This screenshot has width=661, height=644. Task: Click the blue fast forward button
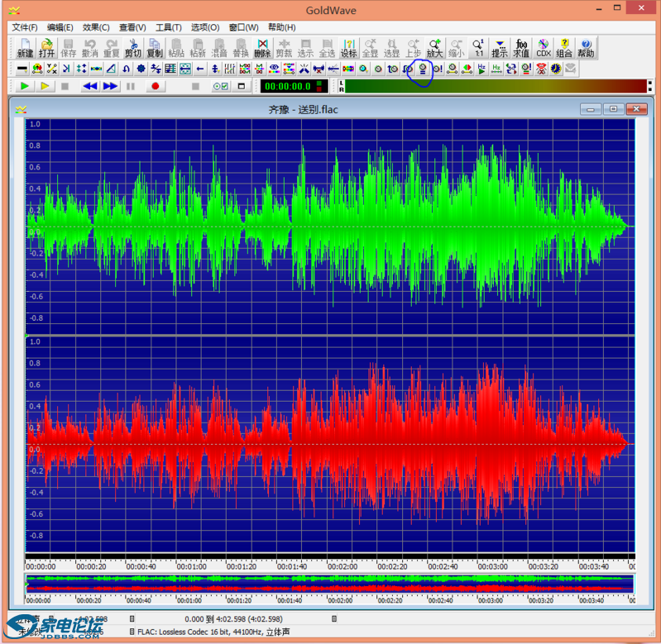click(110, 86)
